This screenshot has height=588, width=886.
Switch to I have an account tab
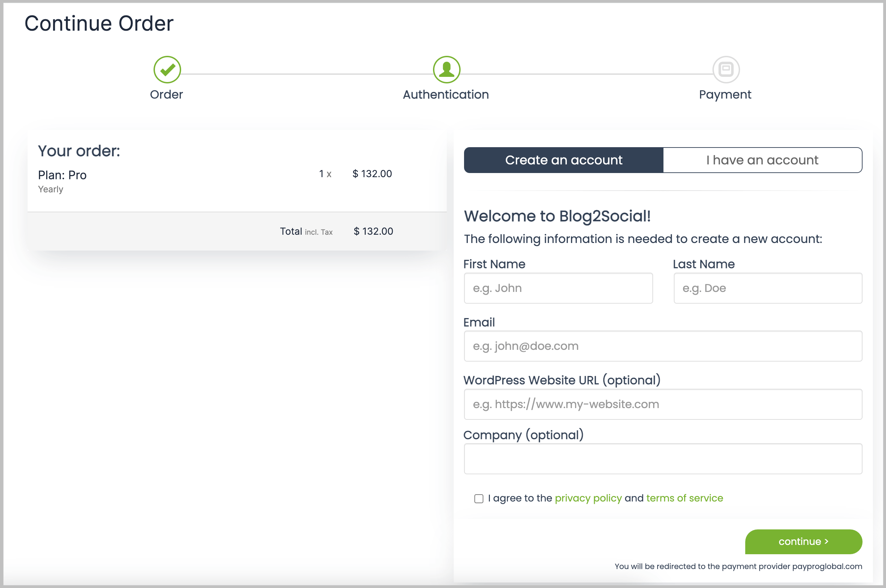tap(762, 160)
